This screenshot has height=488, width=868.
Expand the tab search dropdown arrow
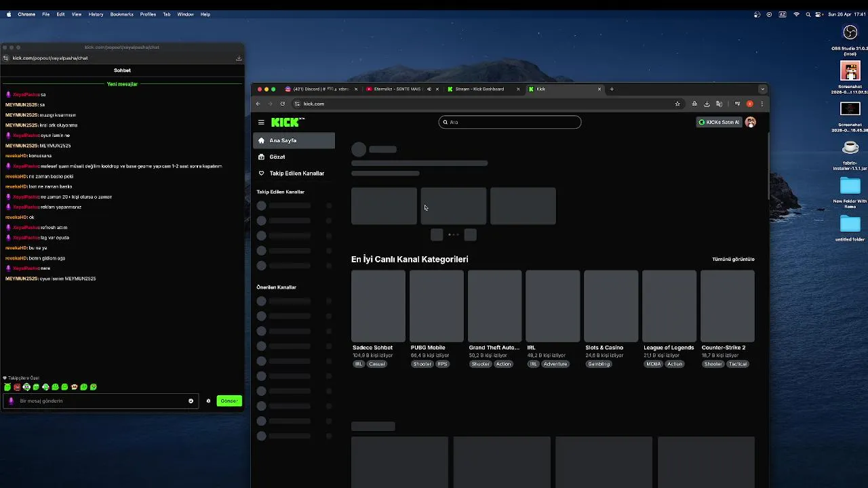click(x=762, y=89)
